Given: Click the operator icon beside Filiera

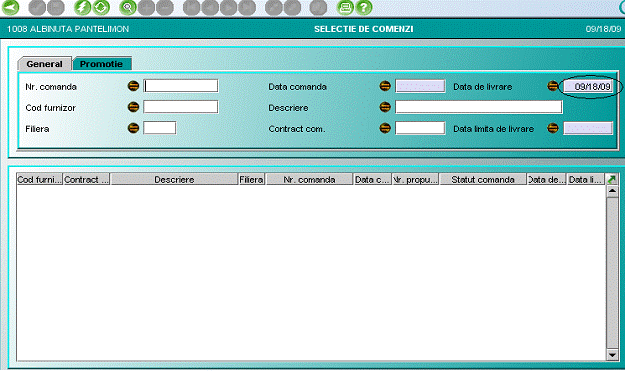Looking at the screenshot, I should coord(133,128).
